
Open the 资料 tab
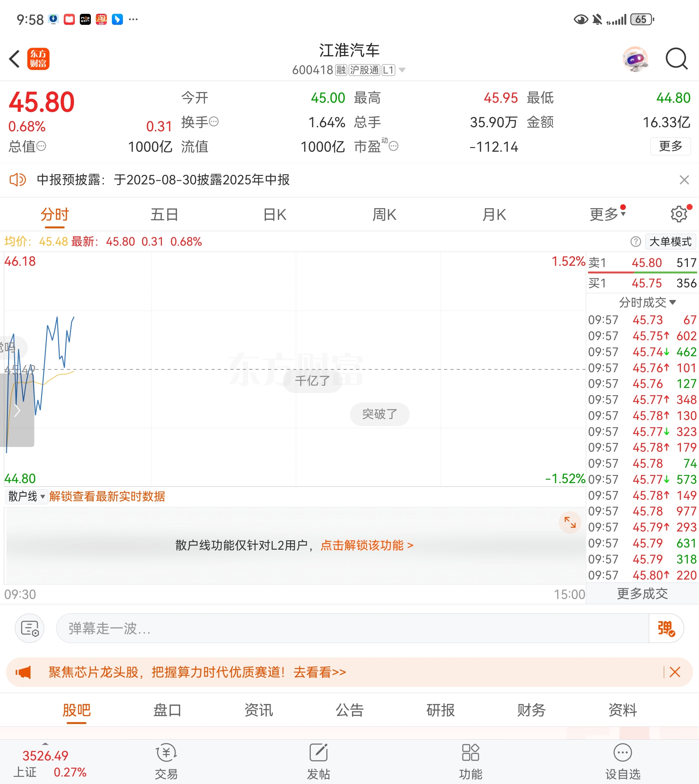tap(623, 710)
